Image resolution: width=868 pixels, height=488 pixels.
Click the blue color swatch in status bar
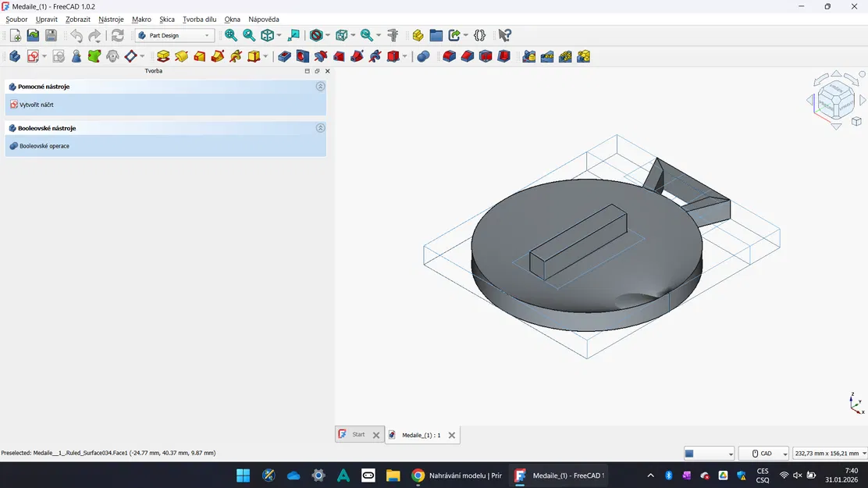click(689, 454)
